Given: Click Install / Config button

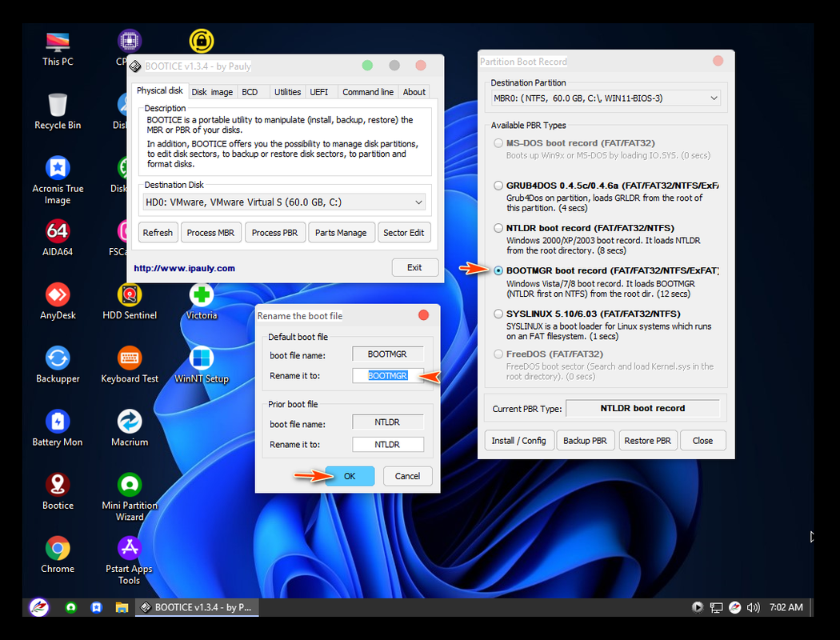Looking at the screenshot, I should (x=518, y=440).
